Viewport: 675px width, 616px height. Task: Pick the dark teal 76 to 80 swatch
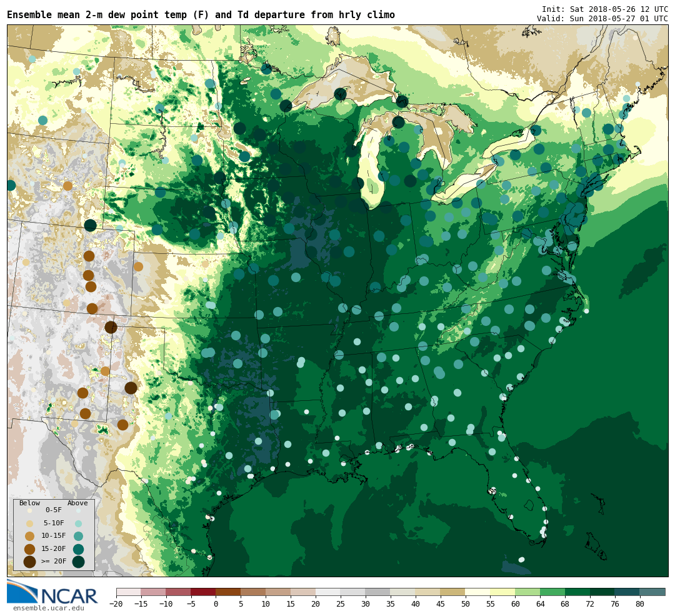click(x=627, y=592)
